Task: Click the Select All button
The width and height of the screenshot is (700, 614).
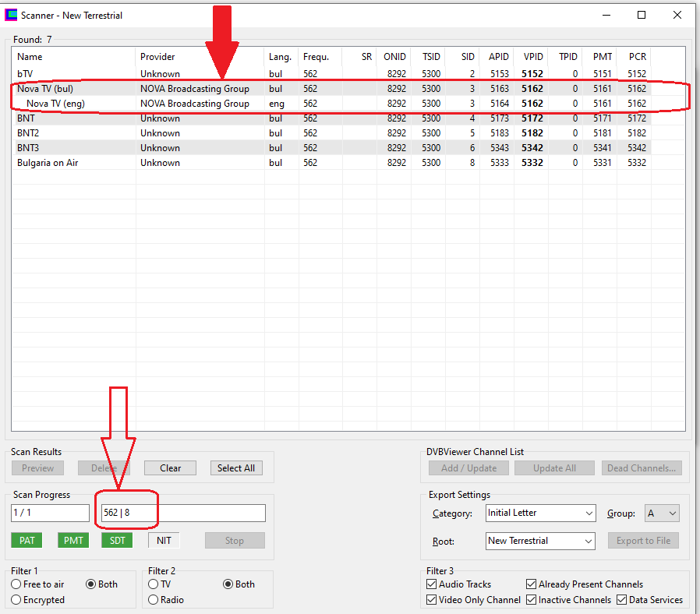Action: [236, 468]
